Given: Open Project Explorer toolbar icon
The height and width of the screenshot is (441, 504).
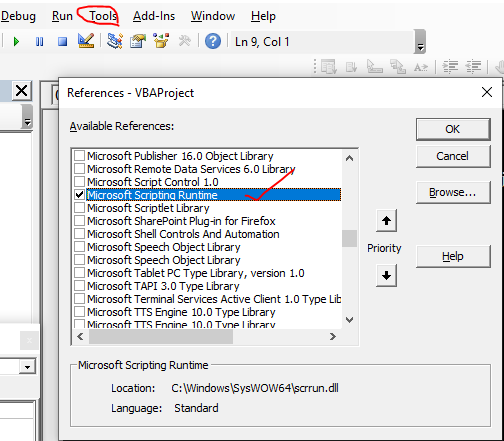Looking at the screenshot, I should (x=115, y=41).
